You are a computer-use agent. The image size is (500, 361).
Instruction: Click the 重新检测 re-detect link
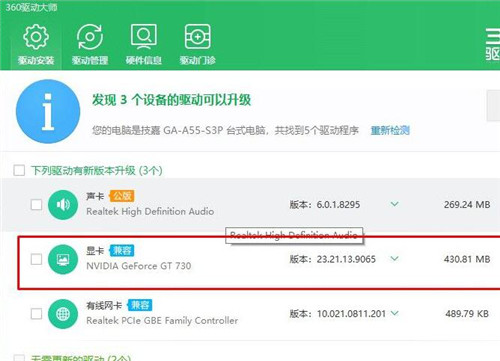click(x=390, y=130)
